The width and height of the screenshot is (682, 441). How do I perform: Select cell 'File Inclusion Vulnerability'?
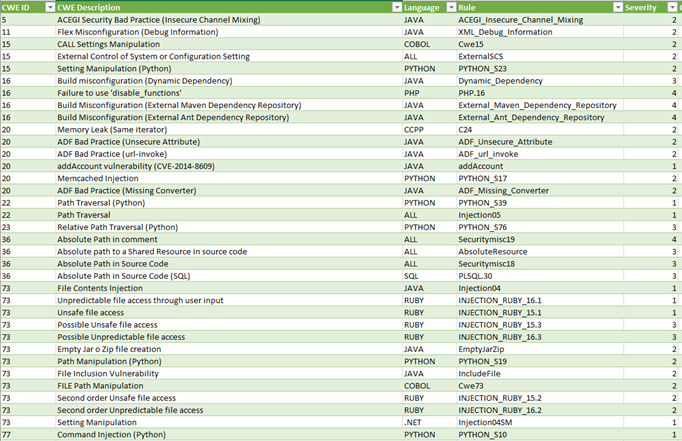point(229,373)
